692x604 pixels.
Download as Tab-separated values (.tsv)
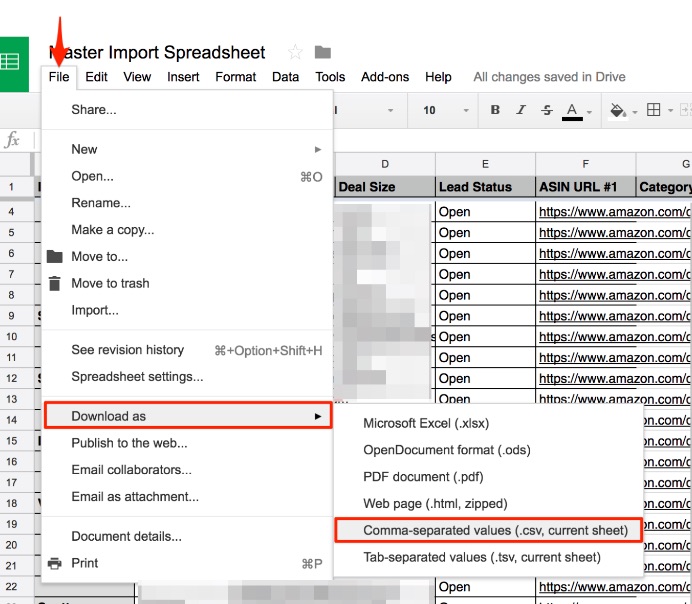coord(488,557)
